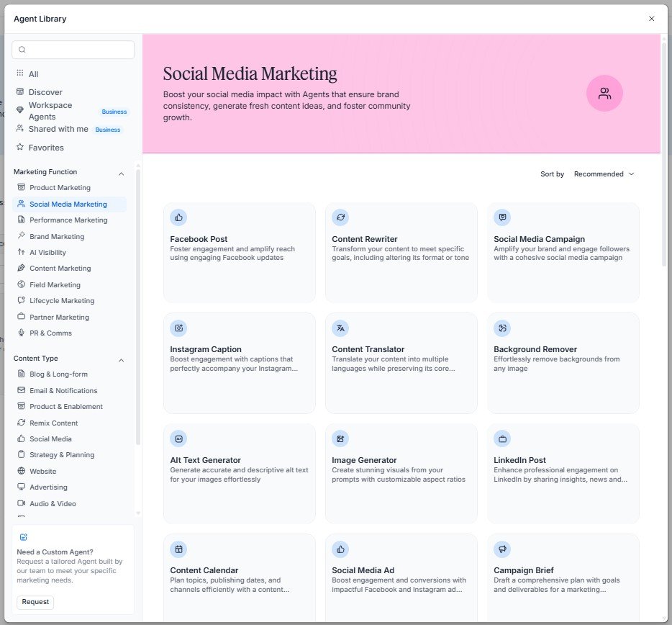Click the Background Remover card icon
This screenshot has height=625, width=672.
pos(502,328)
